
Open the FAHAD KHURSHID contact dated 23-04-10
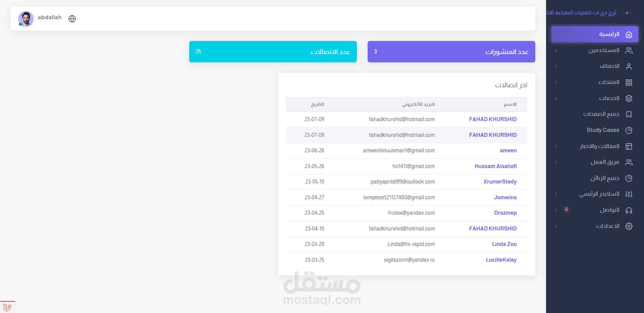(x=493, y=228)
